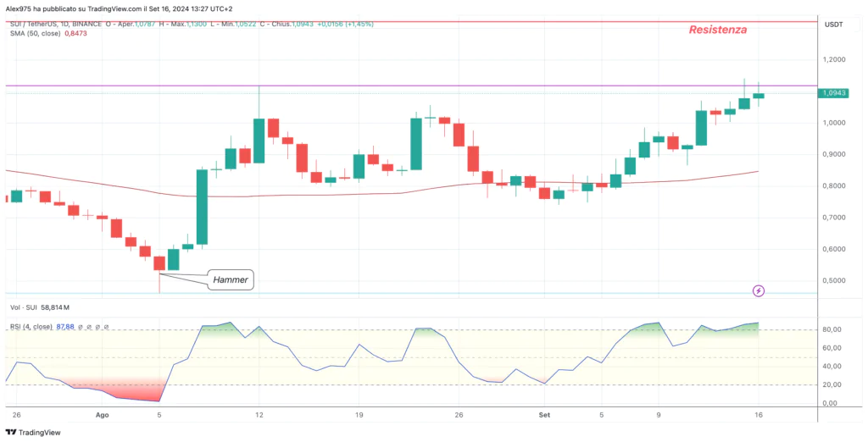Select the SMA (50, close) indicator legend
This screenshot has width=868, height=442.
(x=36, y=34)
